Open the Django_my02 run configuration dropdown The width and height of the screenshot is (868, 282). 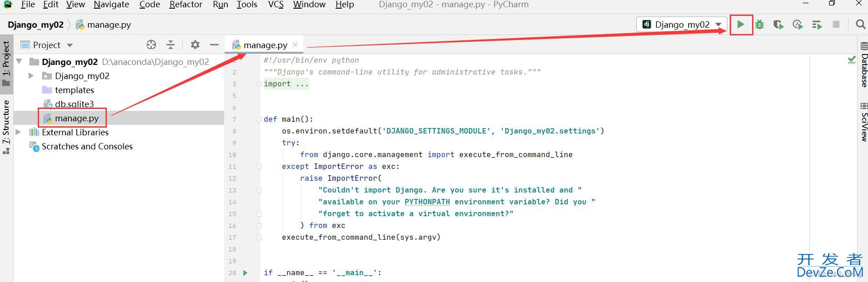click(682, 25)
